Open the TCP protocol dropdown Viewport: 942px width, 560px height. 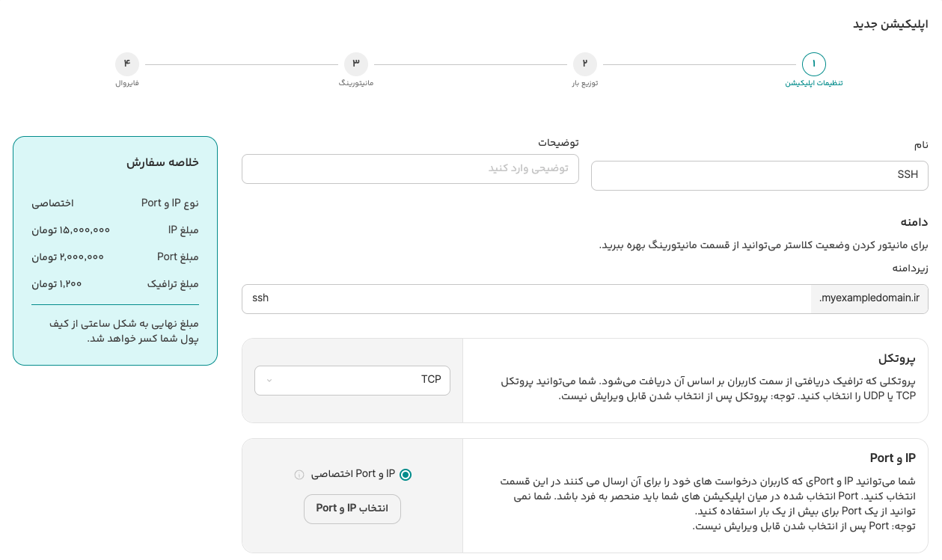point(352,381)
